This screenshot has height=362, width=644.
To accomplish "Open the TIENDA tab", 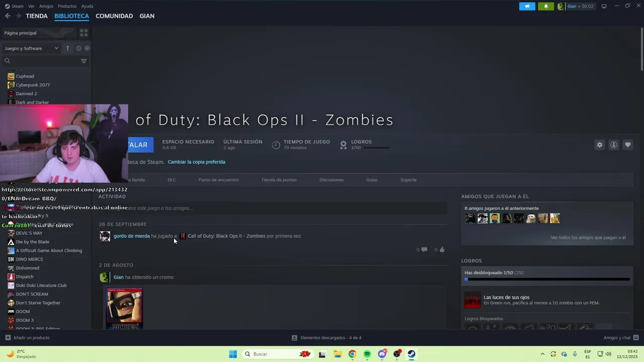I will point(37,16).
